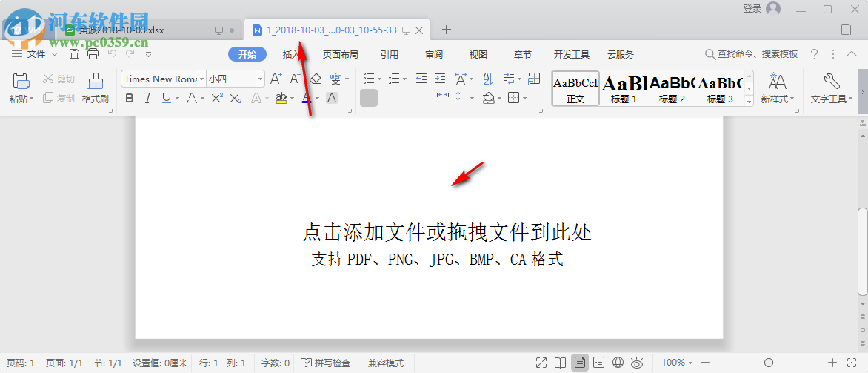Screen dimensions: 868x373
Task: Click the Clear Formatting eraser icon
Action: pos(316,79)
